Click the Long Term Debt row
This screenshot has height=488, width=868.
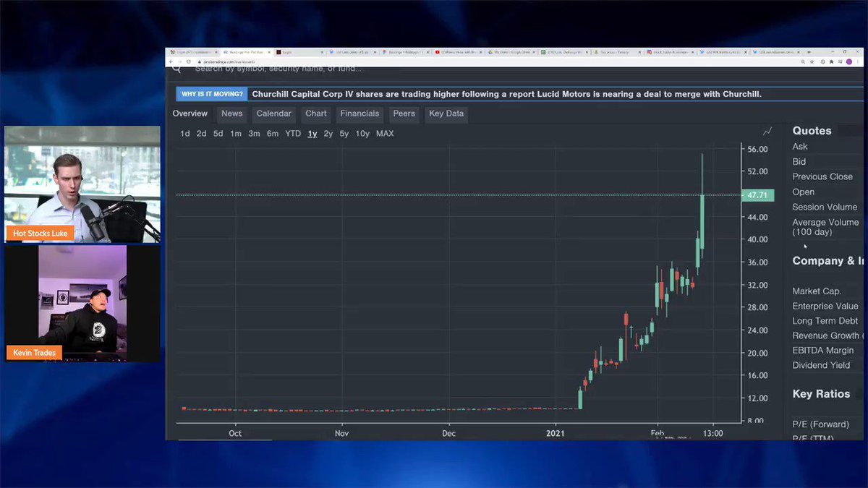point(825,321)
